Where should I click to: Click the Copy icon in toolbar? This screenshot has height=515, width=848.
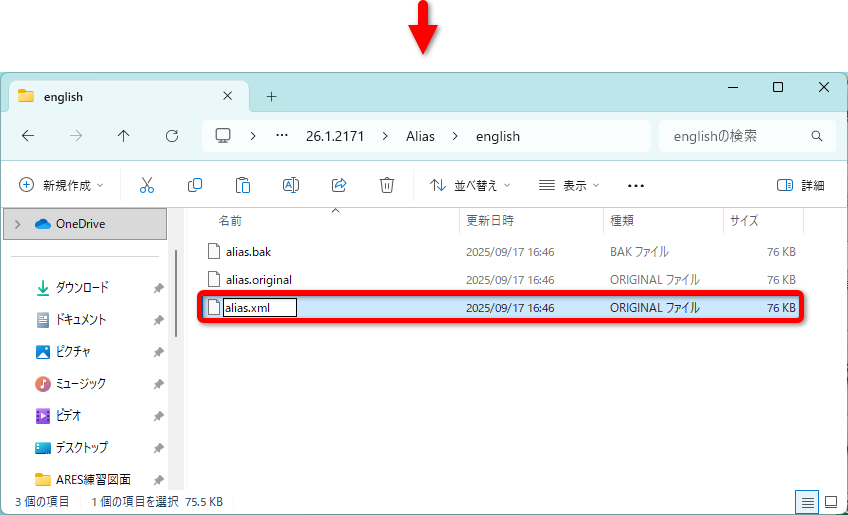point(195,186)
